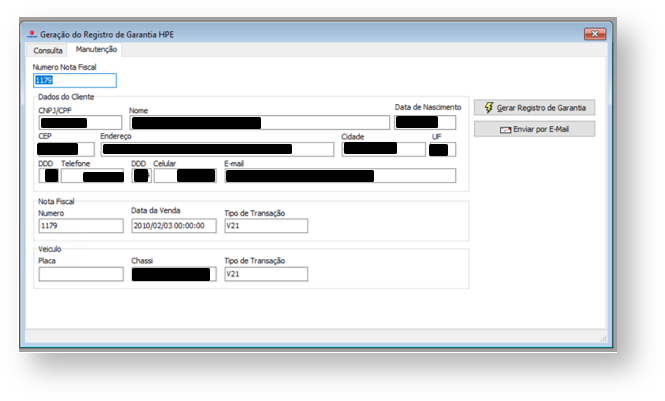
Task: Click the CNPJ/CPF input field
Action: (80, 123)
